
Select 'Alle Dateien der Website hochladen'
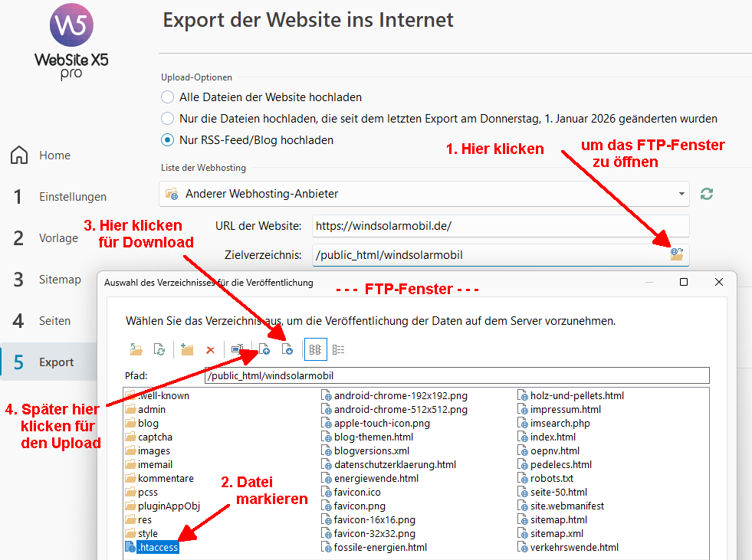coord(167,97)
